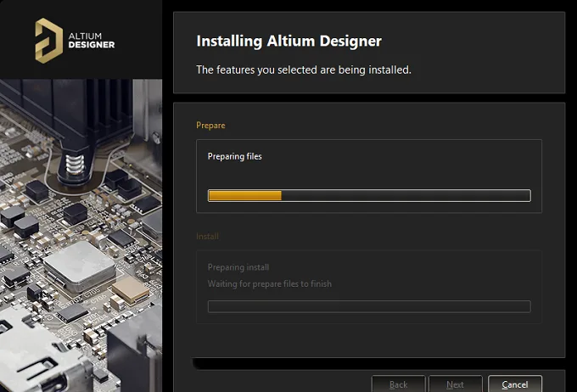The height and width of the screenshot is (392, 577).
Task: Click the Cancel button
Action: click(515, 384)
